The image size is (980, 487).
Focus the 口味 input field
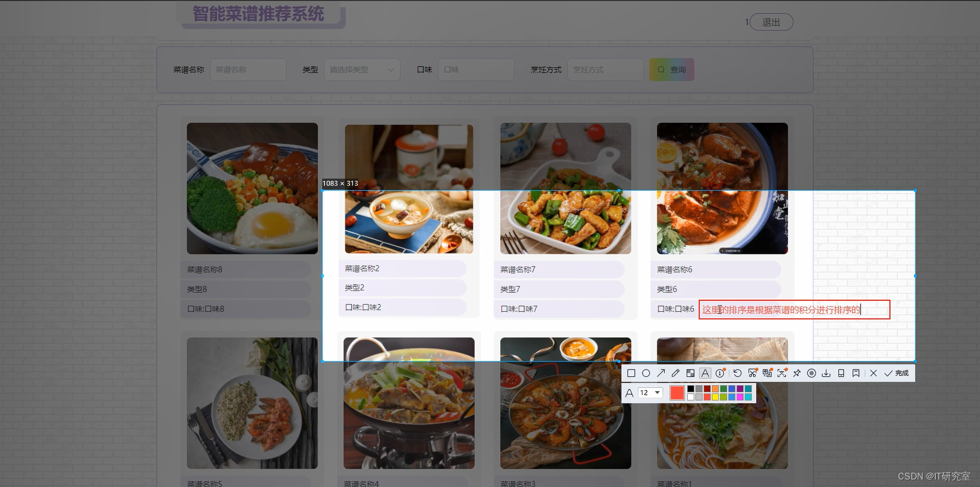tap(476, 69)
